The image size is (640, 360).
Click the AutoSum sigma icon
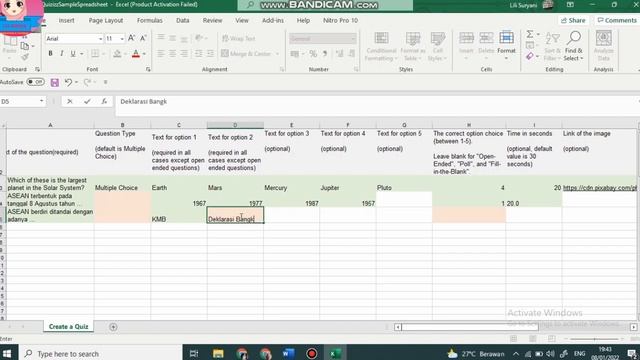coord(530,34)
